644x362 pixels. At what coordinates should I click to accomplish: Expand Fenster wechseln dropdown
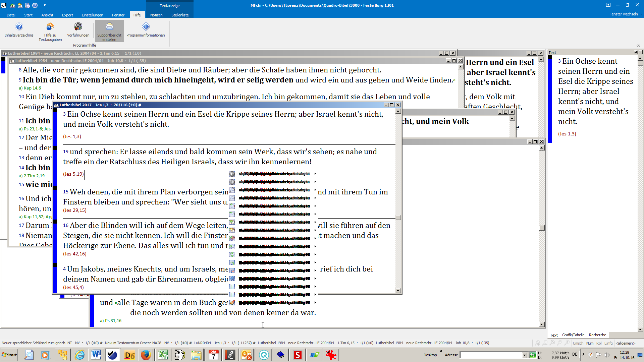point(625,14)
